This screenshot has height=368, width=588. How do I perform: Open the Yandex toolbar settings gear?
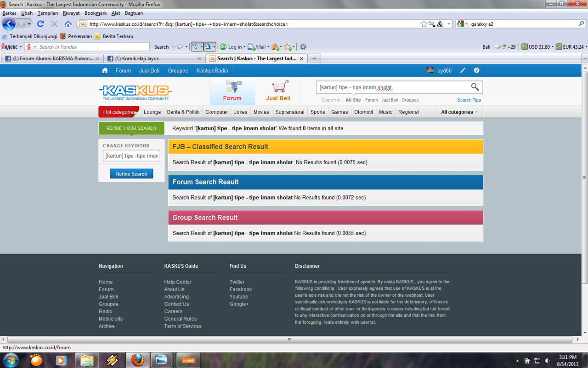[303, 47]
